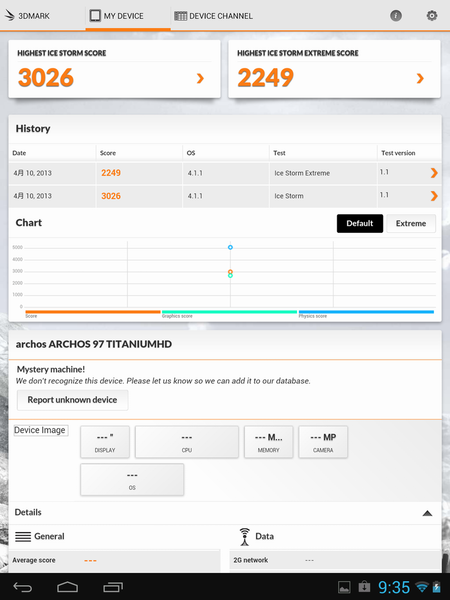Open the info icon

pos(396,16)
